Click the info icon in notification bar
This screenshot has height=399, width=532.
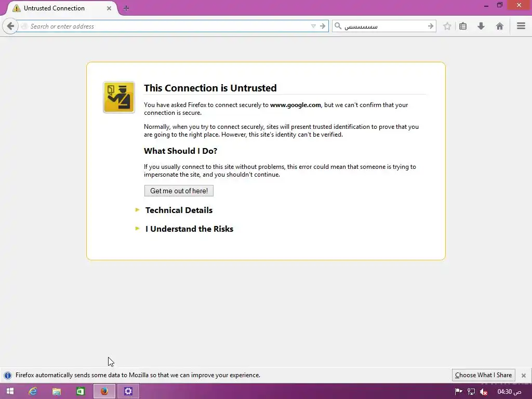click(8, 375)
